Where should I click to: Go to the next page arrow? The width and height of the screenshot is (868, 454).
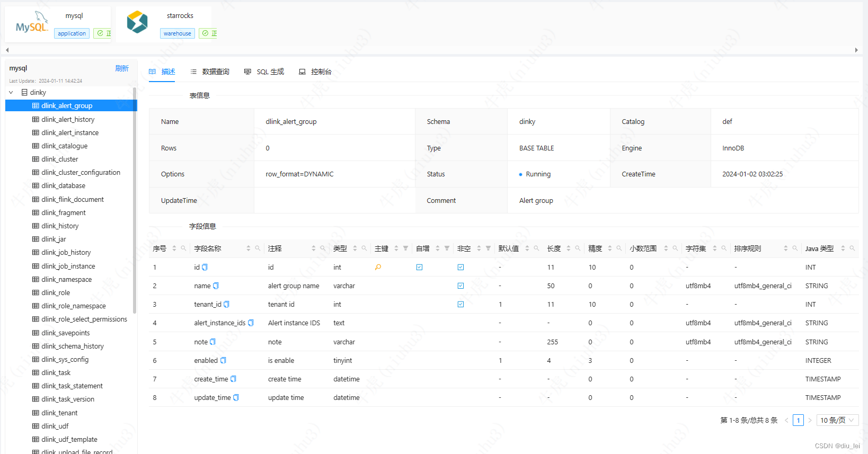810,420
